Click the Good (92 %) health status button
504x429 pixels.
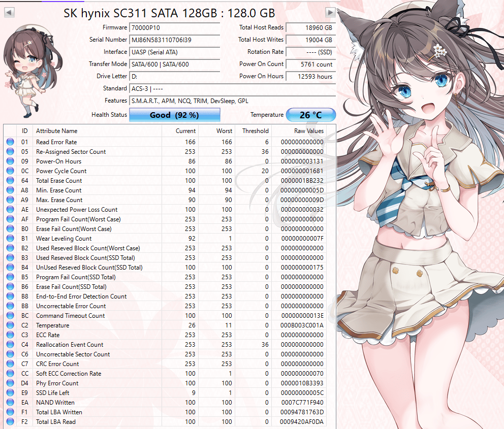pos(175,115)
